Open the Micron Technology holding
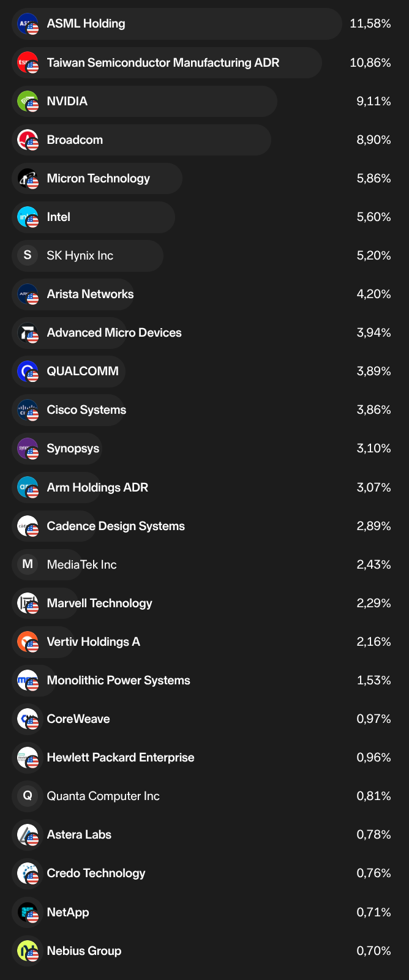Image resolution: width=409 pixels, height=980 pixels. point(98,179)
